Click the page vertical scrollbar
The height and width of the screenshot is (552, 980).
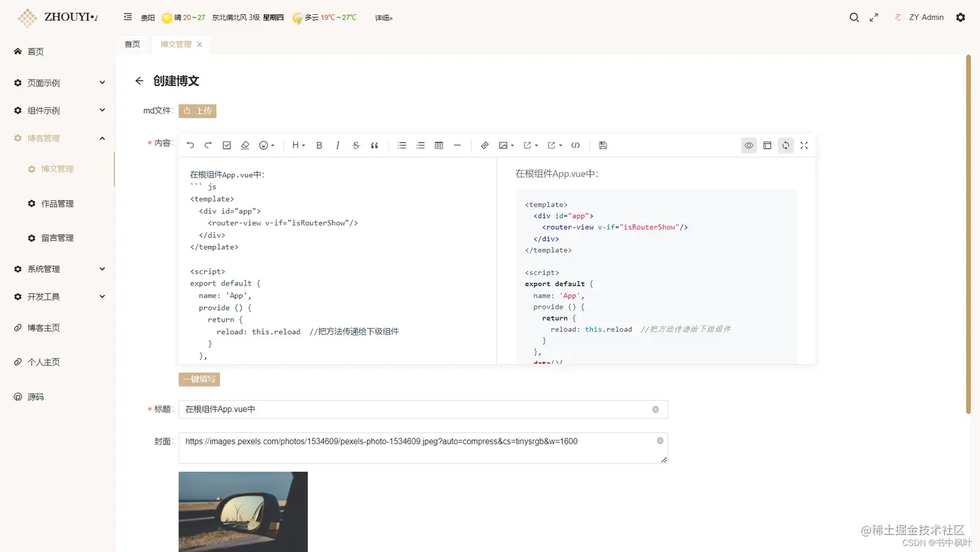[x=968, y=234]
